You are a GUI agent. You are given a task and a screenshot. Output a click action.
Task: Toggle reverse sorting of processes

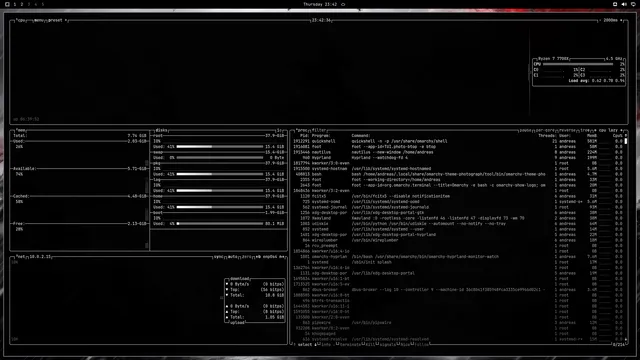click(x=567, y=130)
